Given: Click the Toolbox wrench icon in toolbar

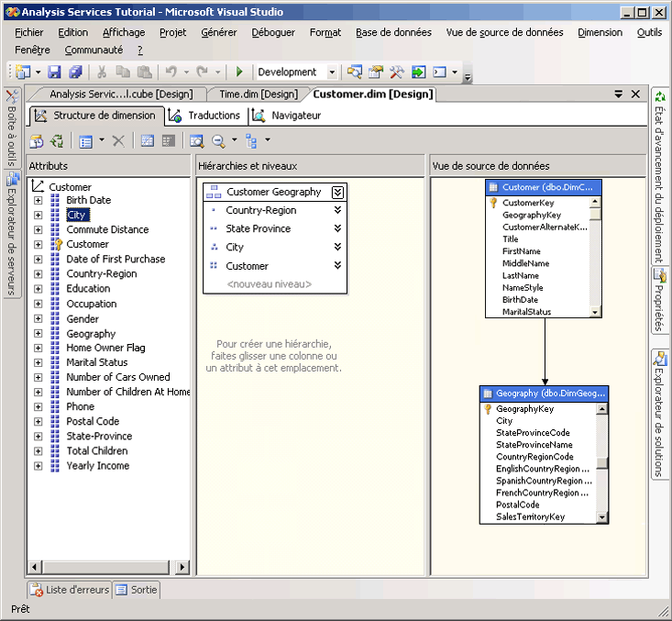Looking at the screenshot, I should pos(397,72).
